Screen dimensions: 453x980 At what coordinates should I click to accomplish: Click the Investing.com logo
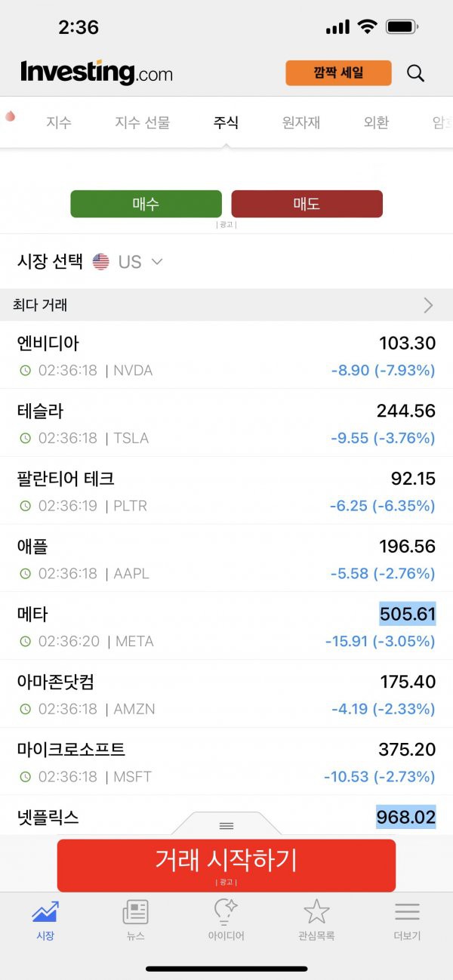coord(97,72)
